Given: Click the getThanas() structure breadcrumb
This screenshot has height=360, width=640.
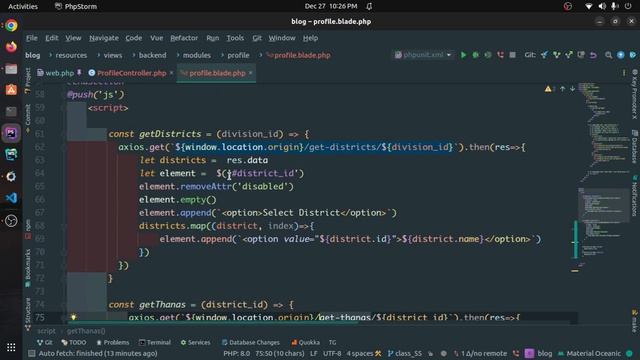Looking at the screenshot, I should point(86,331).
